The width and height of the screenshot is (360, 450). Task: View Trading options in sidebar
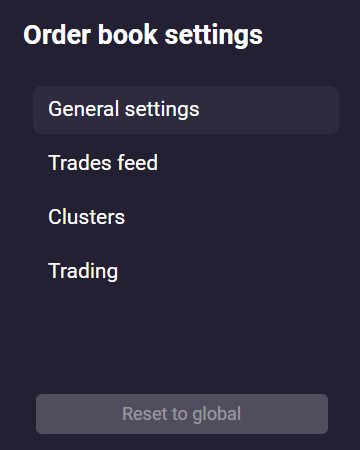pyautogui.click(x=186, y=271)
